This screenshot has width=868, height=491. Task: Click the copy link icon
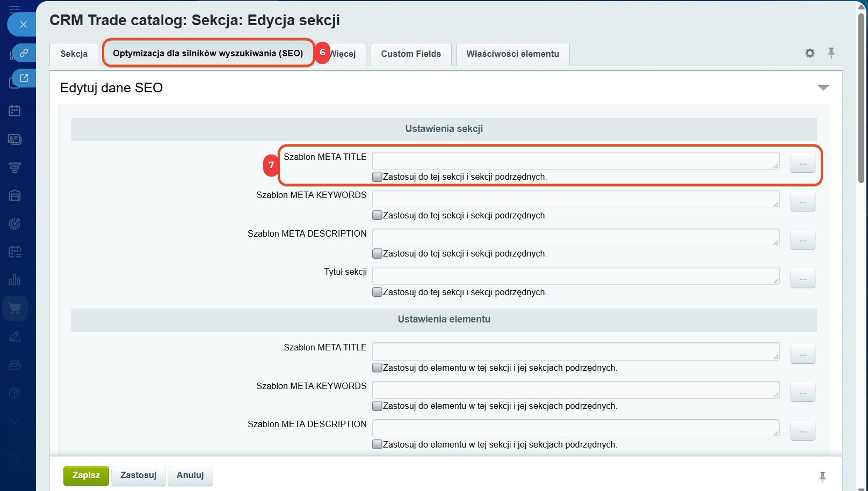24,53
